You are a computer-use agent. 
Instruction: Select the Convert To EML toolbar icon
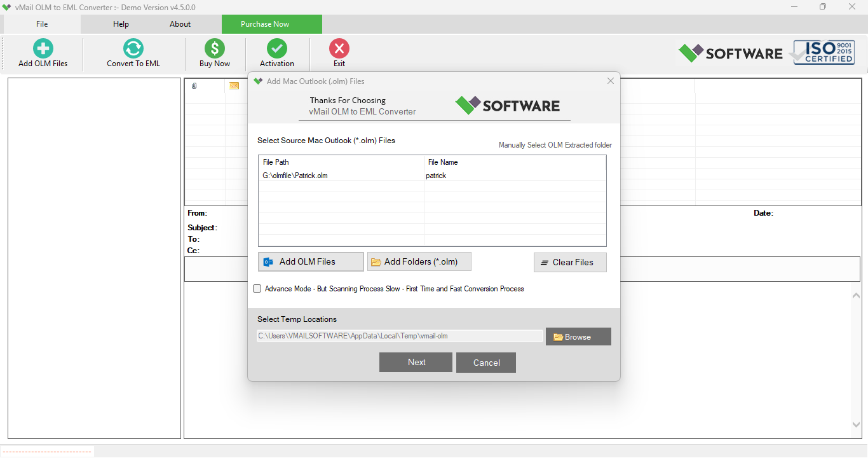(133, 53)
